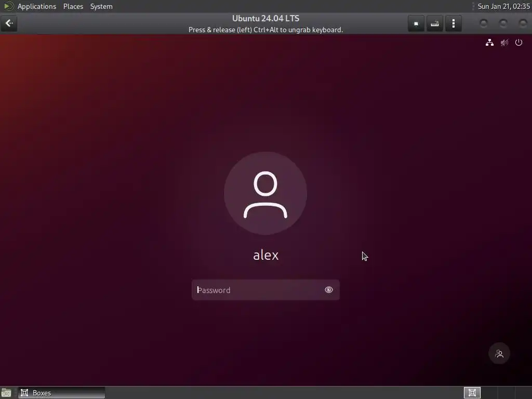532x399 pixels.
Task: Open the three-dot Boxes options menu
Action: coord(454,23)
